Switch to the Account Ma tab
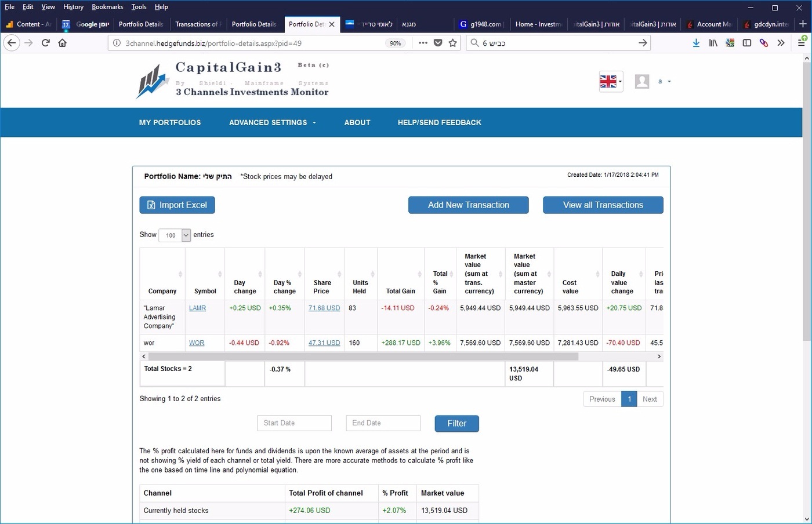 (709, 24)
